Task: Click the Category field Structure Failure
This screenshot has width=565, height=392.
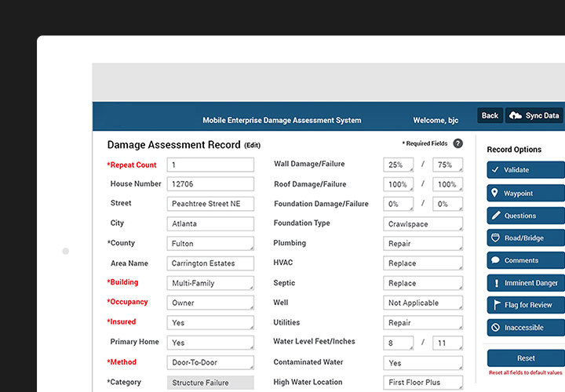Action: pos(210,383)
